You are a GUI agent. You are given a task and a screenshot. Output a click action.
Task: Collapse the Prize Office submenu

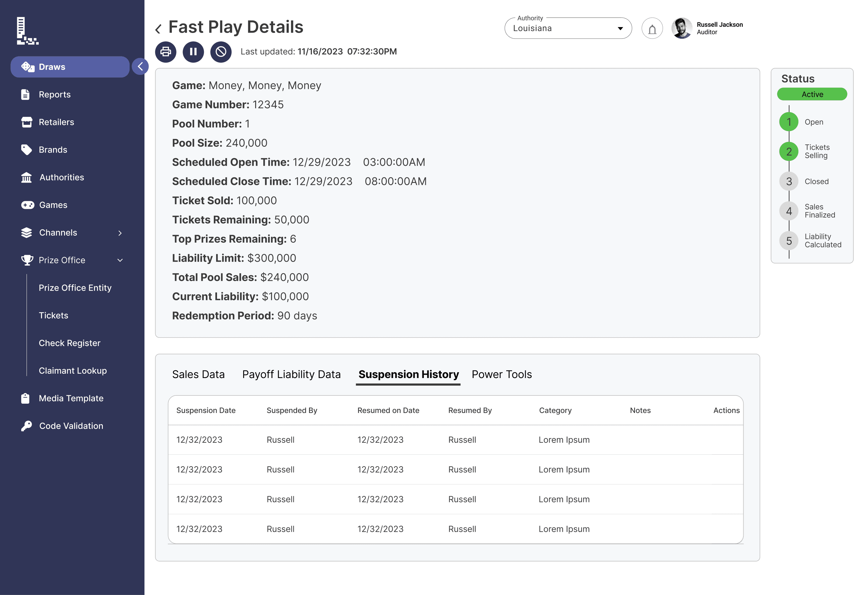pos(120,260)
